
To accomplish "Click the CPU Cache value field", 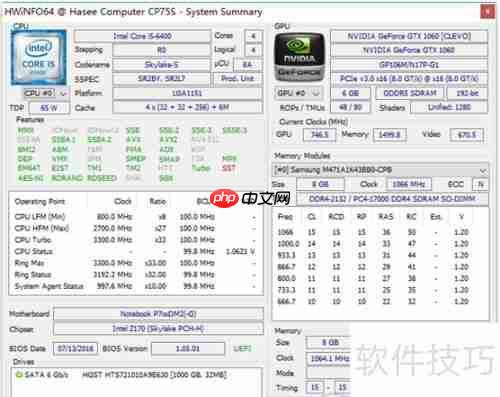I will click(x=187, y=107).
